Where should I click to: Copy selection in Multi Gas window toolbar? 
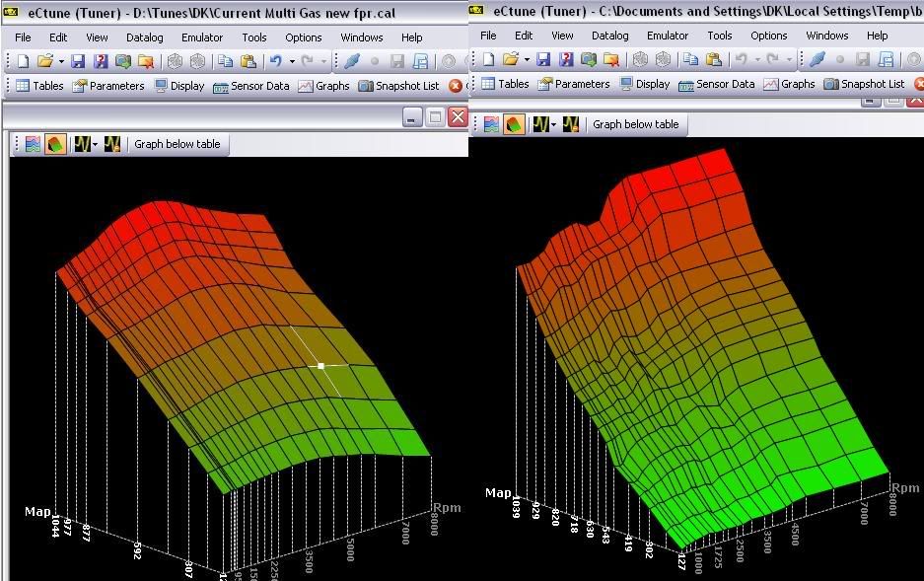[x=226, y=61]
